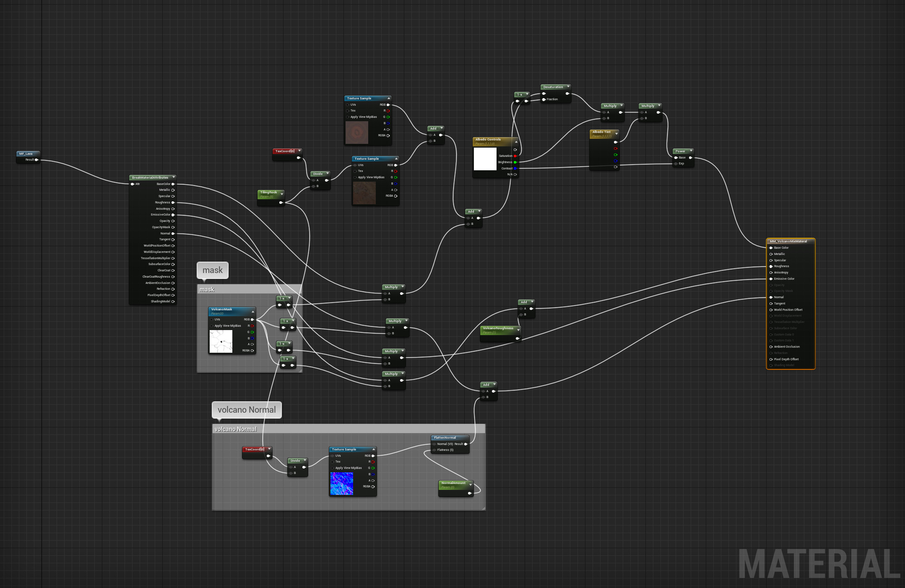905x588 pixels.
Task: Click Normal input pin on MM_VolcanoMixMaterial
Action: click(771, 297)
